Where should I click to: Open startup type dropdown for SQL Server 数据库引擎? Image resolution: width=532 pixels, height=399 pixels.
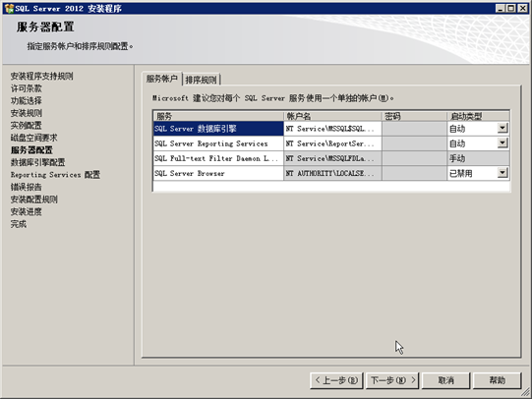point(502,128)
